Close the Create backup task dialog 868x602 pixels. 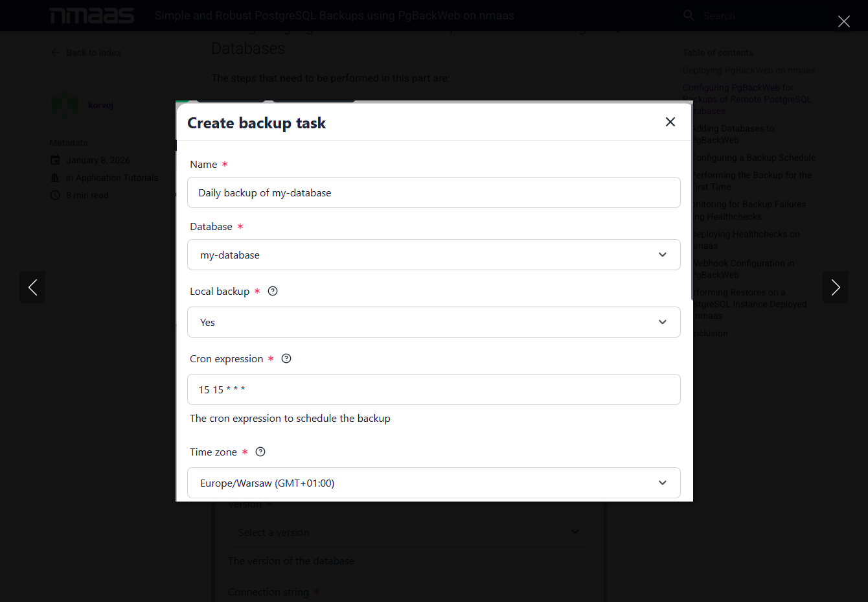(670, 122)
